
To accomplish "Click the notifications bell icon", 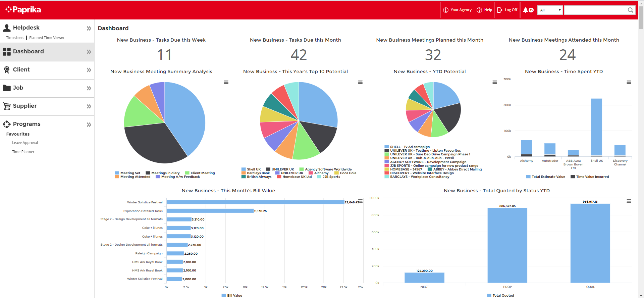I will click(526, 10).
